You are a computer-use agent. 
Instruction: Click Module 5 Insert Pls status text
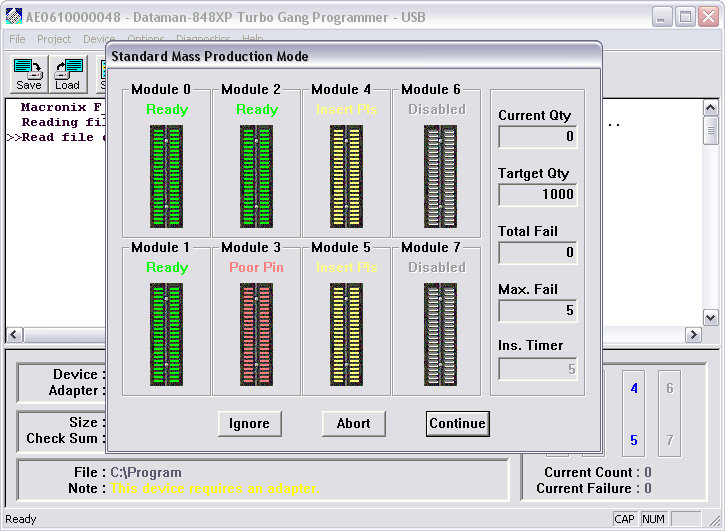tap(347, 267)
